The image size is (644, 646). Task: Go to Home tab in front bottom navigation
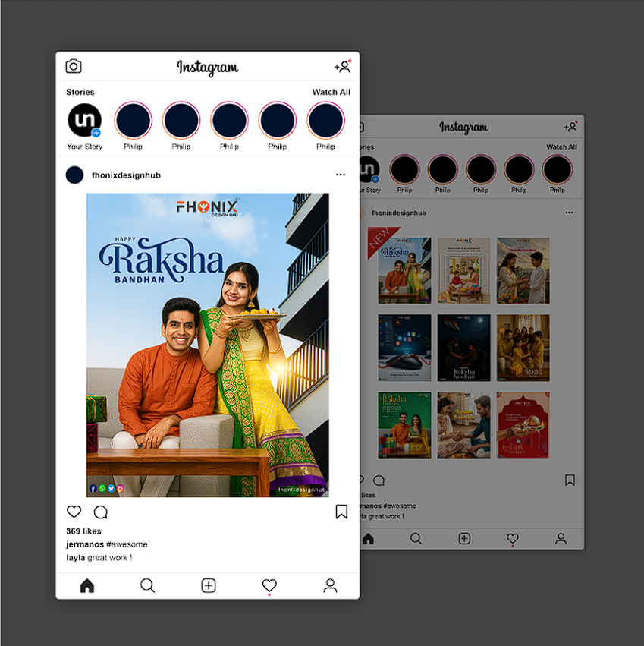87,585
